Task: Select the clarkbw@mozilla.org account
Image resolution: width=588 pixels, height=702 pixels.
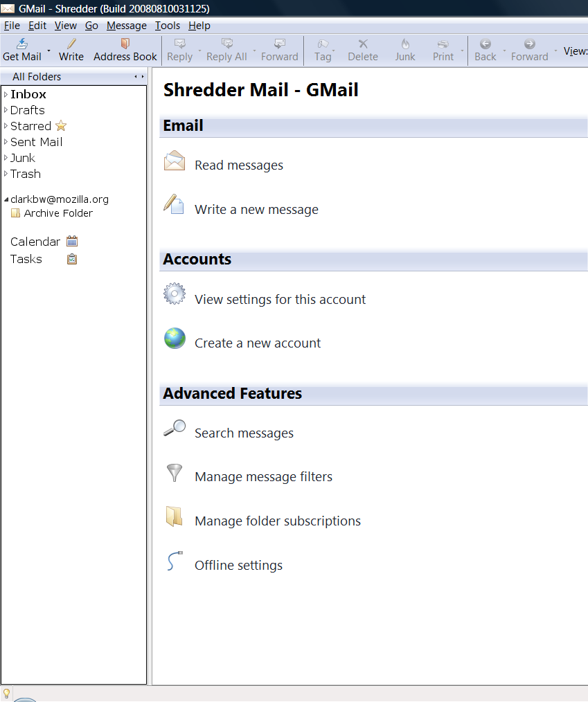Action: 60,199
